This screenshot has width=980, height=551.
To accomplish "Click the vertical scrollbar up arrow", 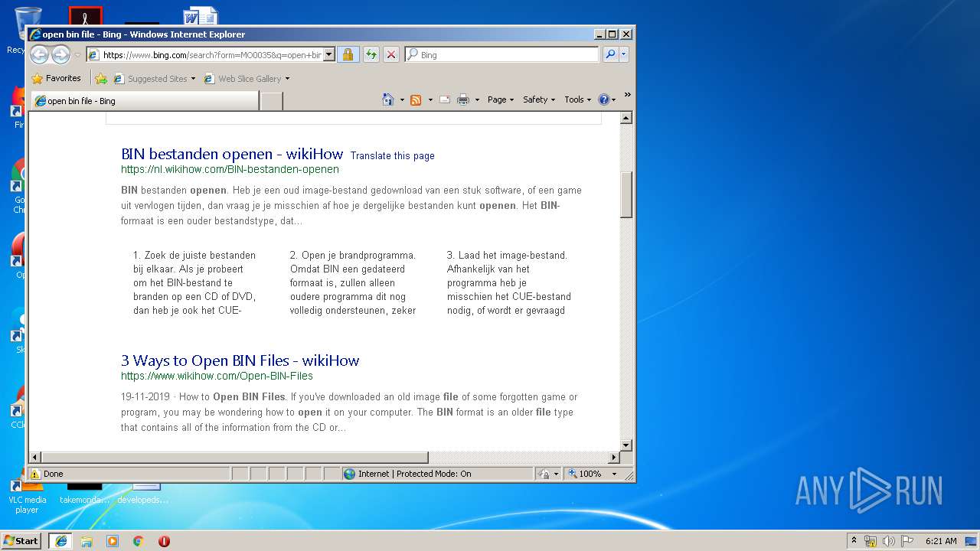I will click(x=626, y=118).
